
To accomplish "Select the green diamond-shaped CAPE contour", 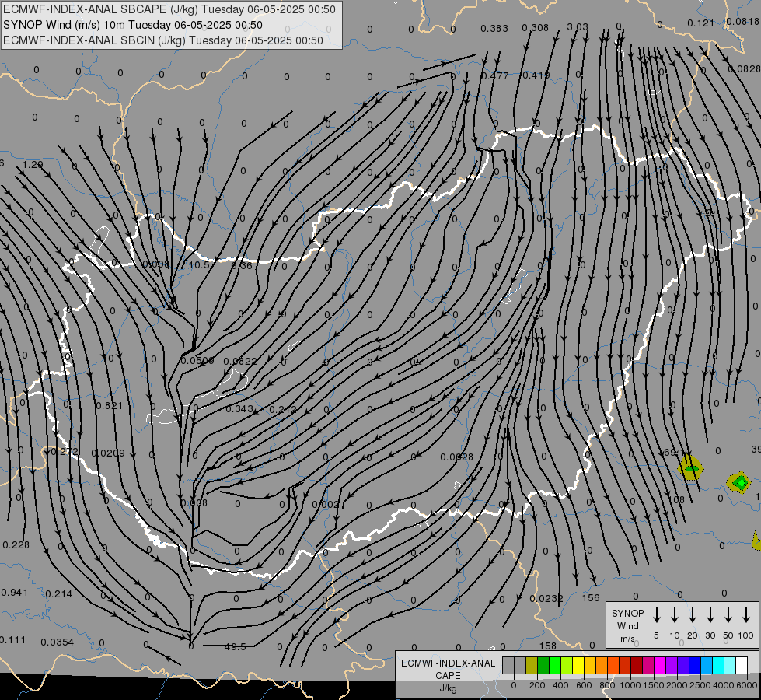I will point(740,482).
